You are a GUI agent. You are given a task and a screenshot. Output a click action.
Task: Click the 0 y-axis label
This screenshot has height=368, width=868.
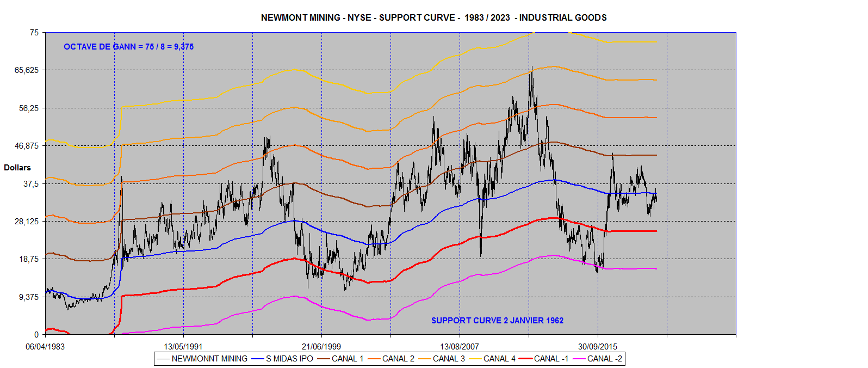coord(36,335)
